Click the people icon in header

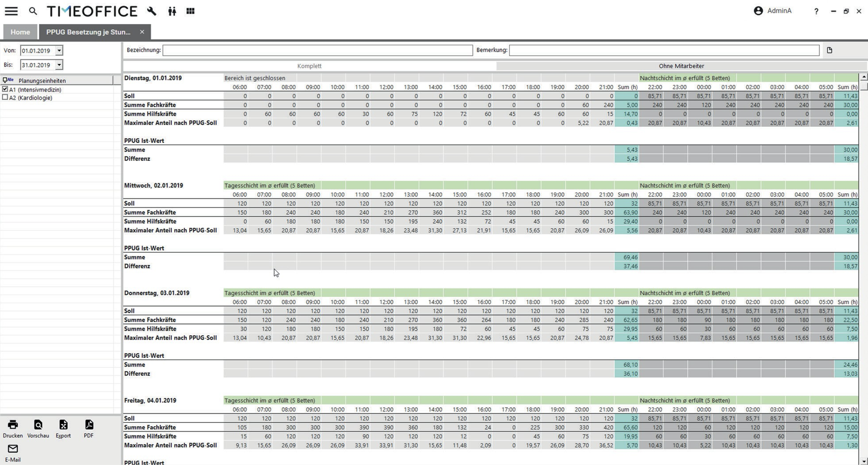tap(172, 11)
